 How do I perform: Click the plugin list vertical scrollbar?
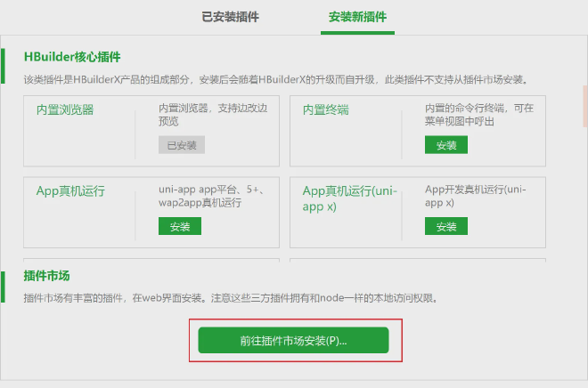tap(584, 107)
